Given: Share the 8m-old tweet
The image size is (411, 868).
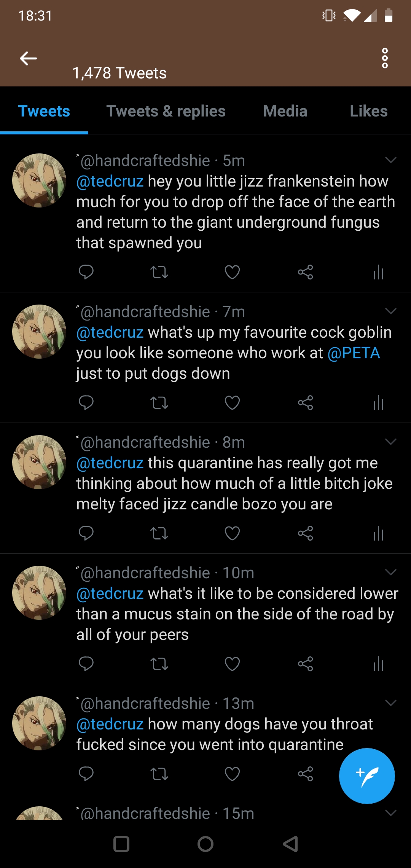Looking at the screenshot, I should coord(305,533).
